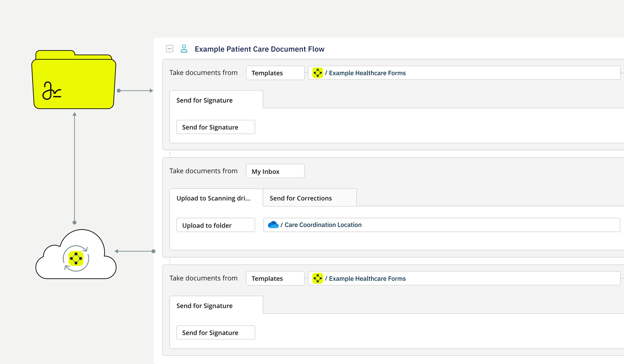
Task: Click the cloud sync icon
Action: point(76,258)
